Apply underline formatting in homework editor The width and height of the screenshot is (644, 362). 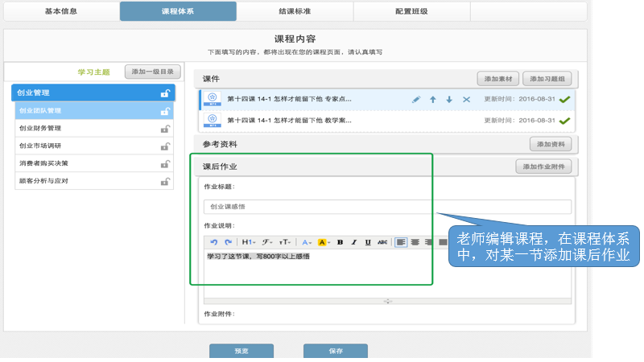pyautogui.click(x=368, y=241)
